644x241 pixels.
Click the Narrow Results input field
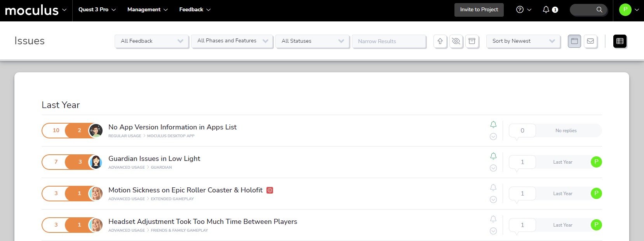tap(388, 41)
